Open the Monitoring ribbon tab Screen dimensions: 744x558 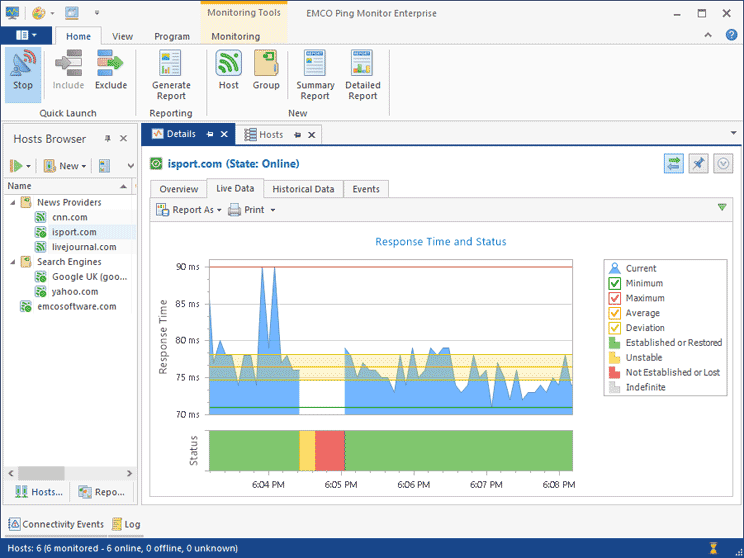[235, 37]
